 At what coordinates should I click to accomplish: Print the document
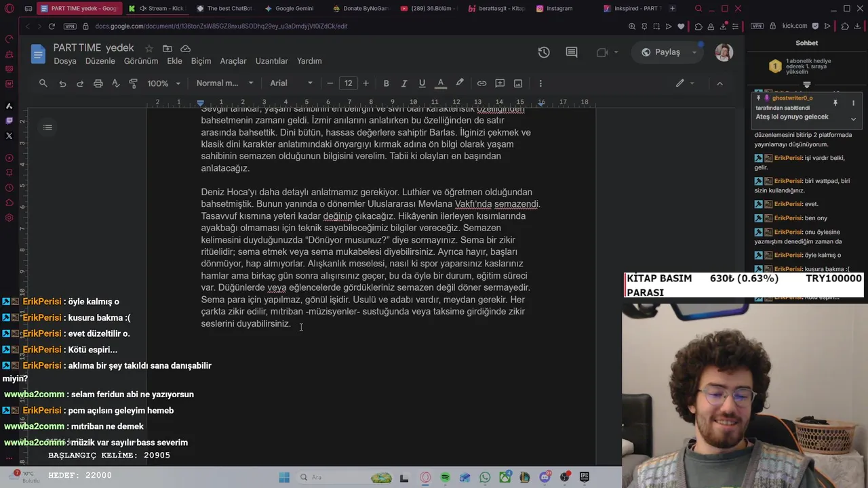coord(98,83)
